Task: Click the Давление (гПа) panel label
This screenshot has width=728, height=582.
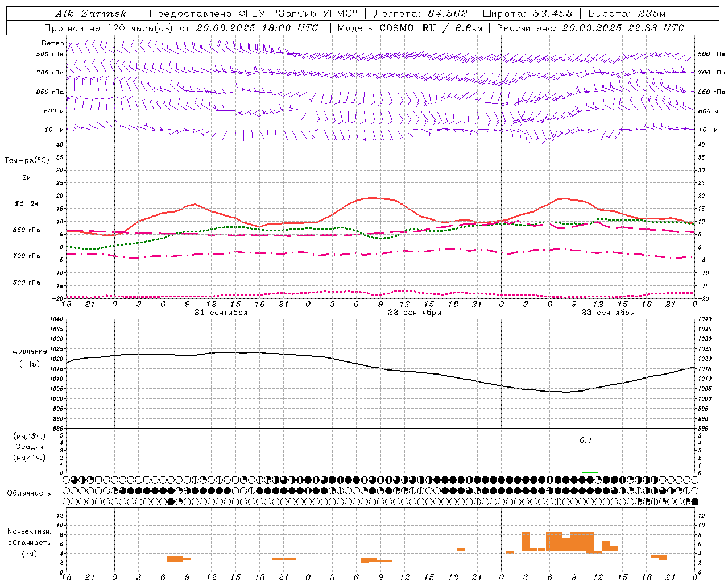Action: pyautogui.click(x=30, y=357)
